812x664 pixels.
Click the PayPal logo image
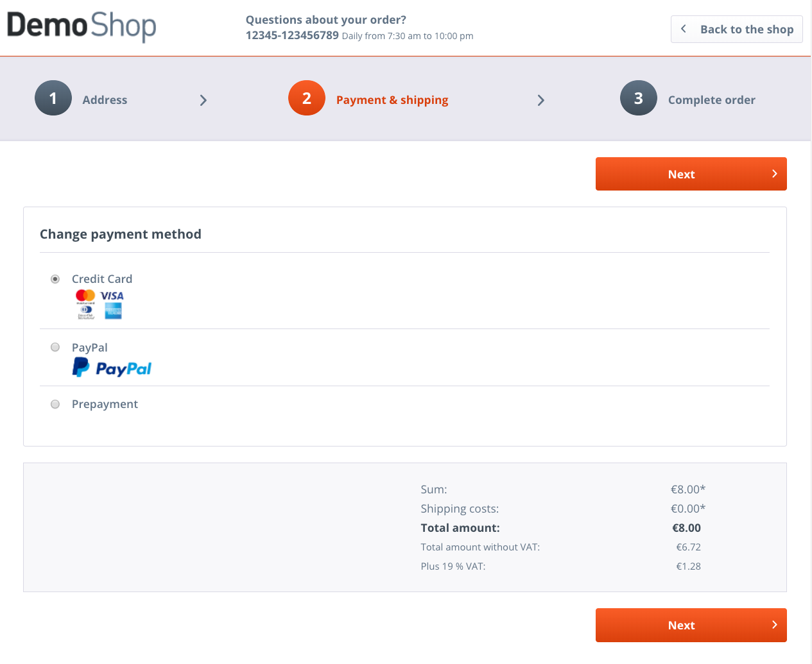point(112,368)
